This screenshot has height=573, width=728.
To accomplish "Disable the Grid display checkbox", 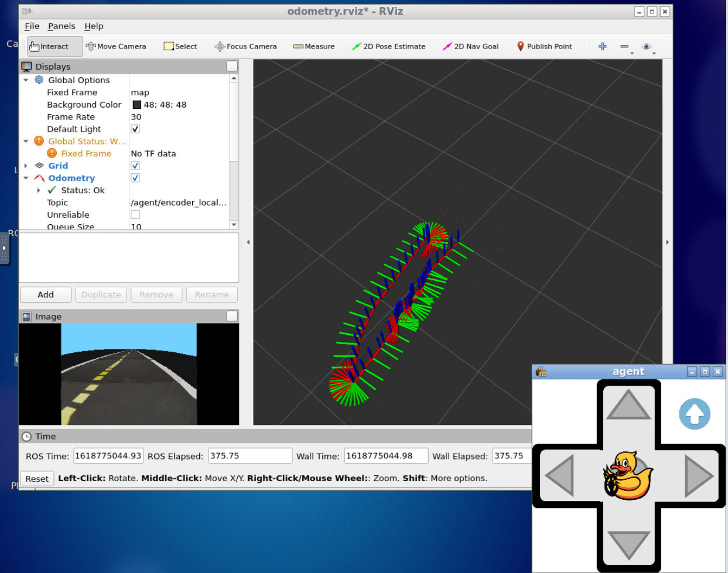I will 135,166.
